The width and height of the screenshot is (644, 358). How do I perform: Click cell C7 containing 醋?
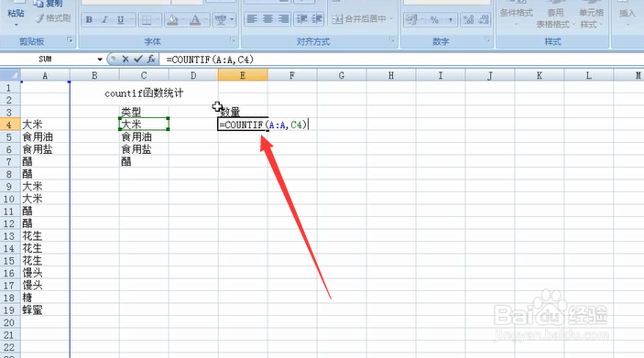pos(144,161)
